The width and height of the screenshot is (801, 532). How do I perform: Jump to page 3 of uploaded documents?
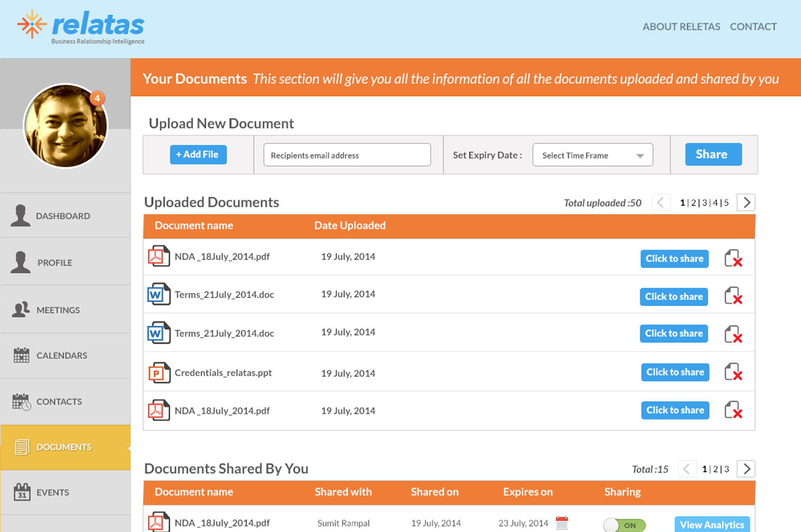(704, 203)
